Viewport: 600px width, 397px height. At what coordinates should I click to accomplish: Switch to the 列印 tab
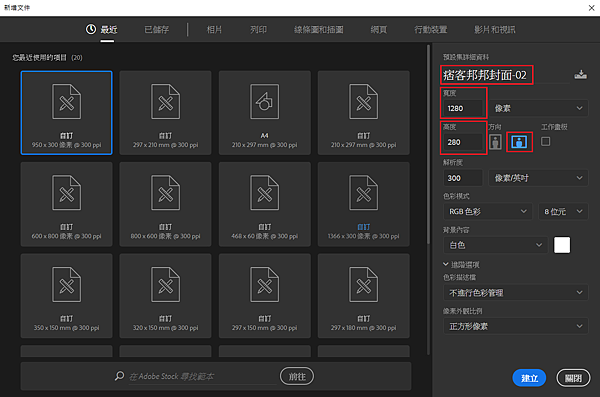[x=258, y=29]
